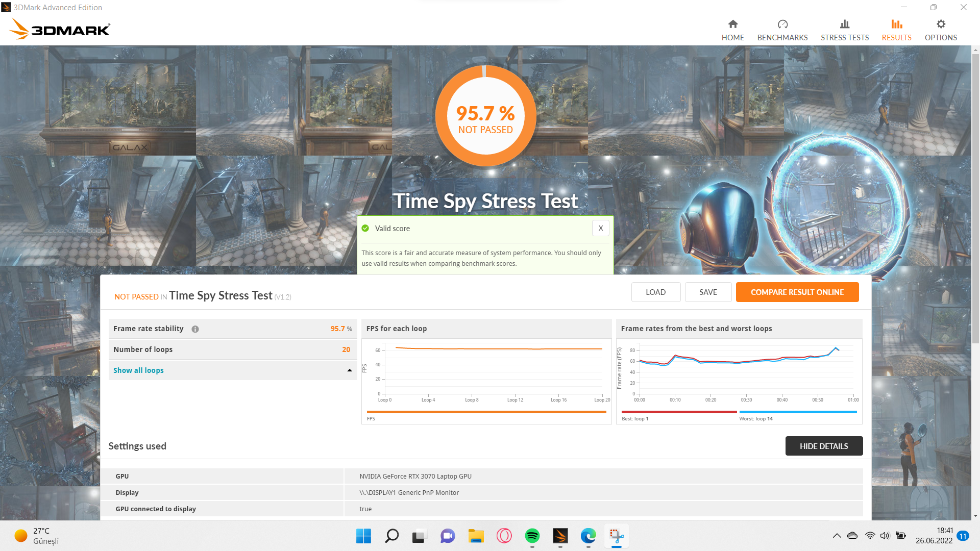Open Options gear icon
This screenshot has height=551, width=980.
coord(940,24)
